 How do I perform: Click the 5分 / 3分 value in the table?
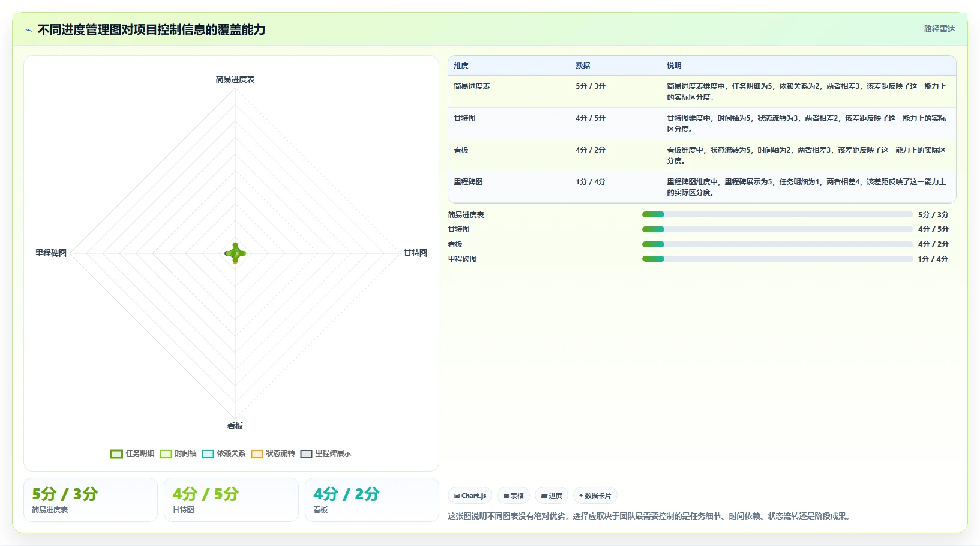(591, 86)
